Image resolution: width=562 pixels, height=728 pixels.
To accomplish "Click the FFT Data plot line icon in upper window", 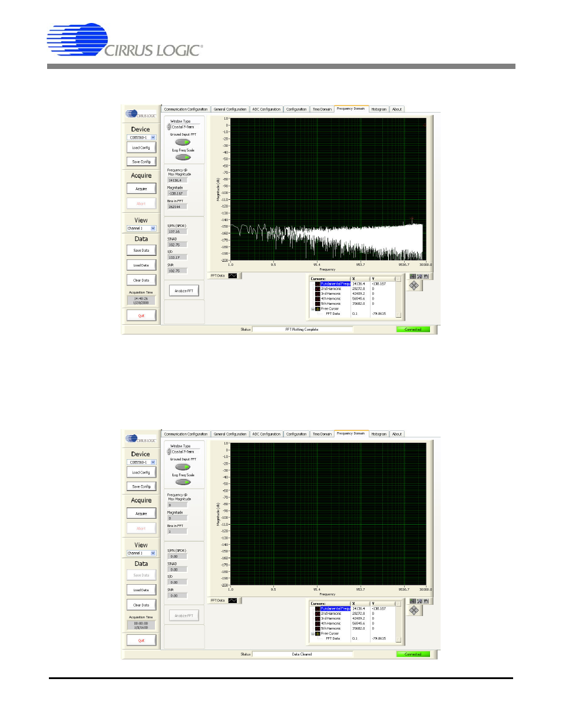I will [233, 276].
